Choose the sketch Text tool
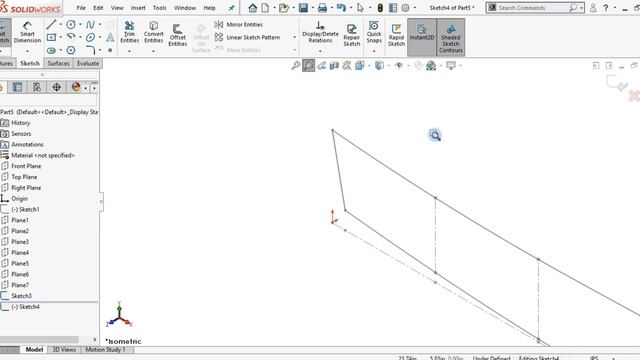The height and width of the screenshot is (360, 640). [x=110, y=38]
